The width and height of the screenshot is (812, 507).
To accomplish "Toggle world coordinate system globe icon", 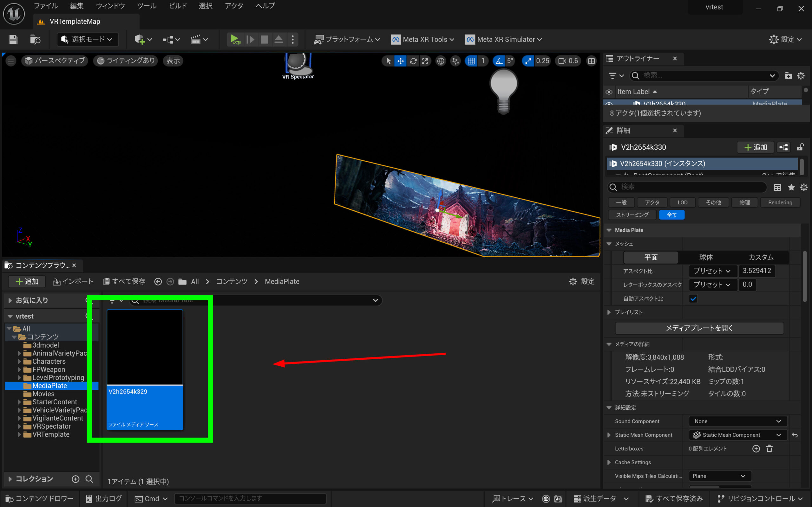I will click(x=441, y=61).
